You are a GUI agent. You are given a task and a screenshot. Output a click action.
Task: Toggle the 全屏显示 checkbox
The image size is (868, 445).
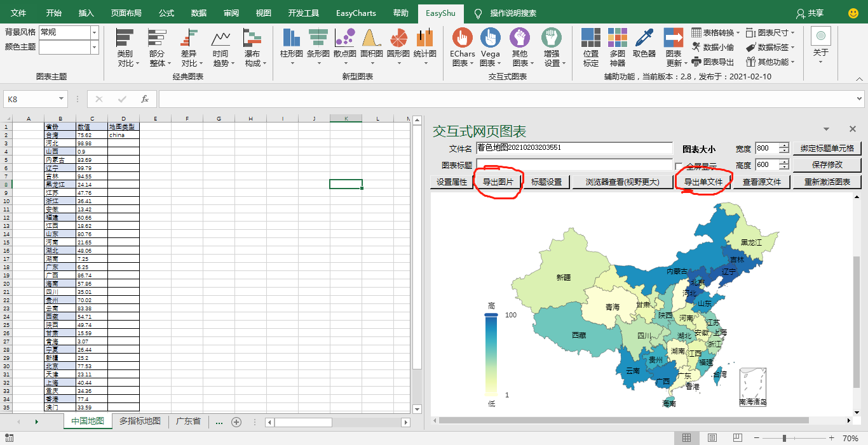coord(679,167)
